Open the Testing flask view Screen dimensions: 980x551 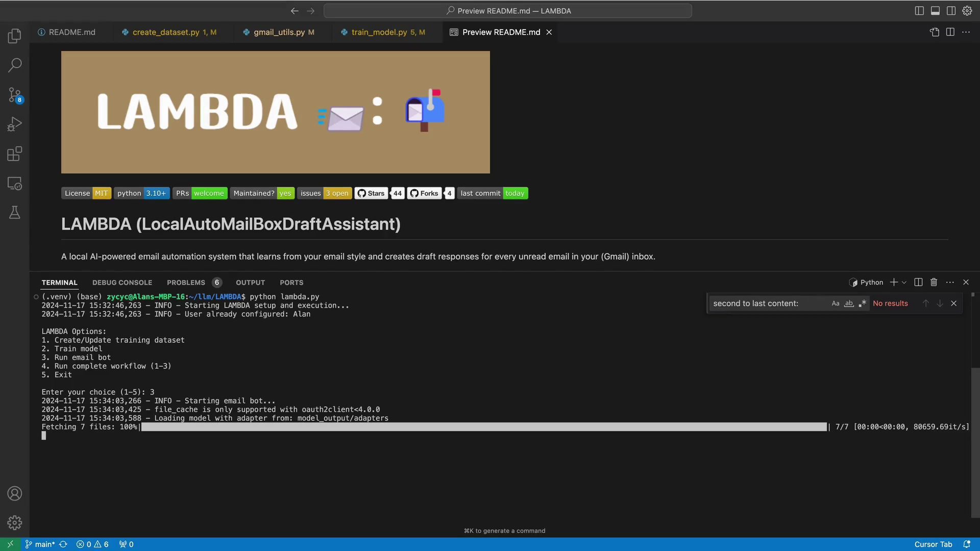click(x=14, y=213)
